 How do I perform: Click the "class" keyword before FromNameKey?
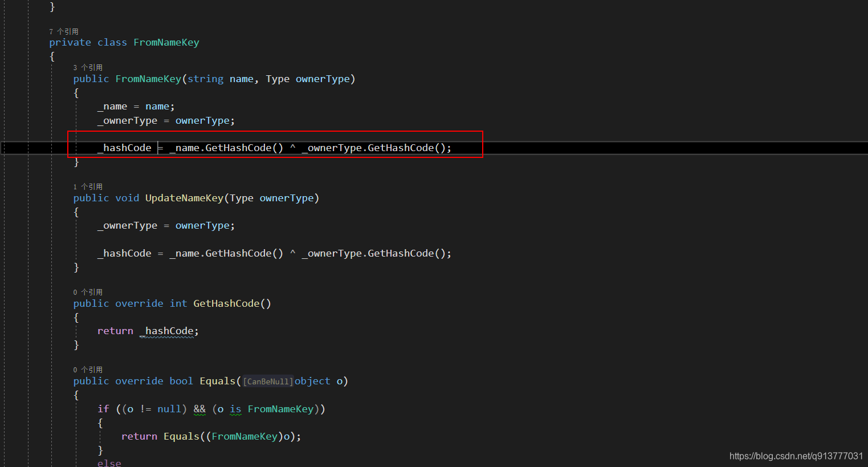(112, 42)
